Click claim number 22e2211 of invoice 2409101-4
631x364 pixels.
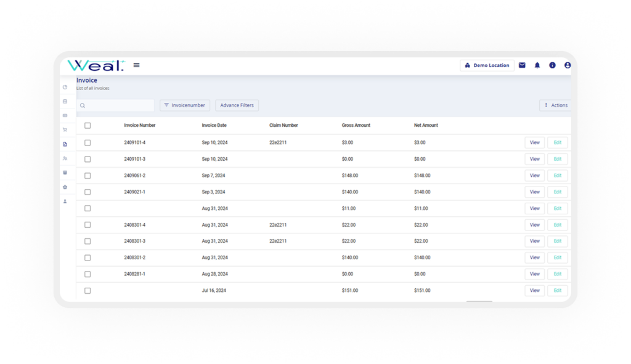pyautogui.click(x=278, y=143)
